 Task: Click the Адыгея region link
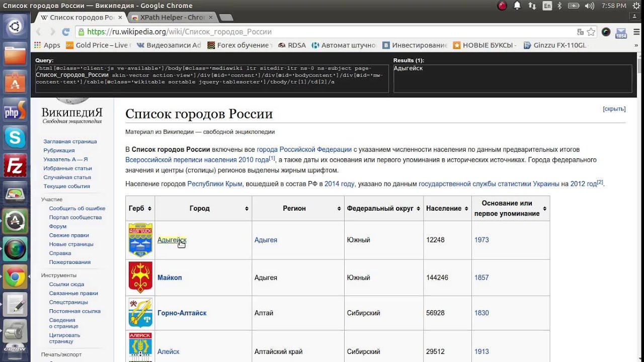[266, 240]
